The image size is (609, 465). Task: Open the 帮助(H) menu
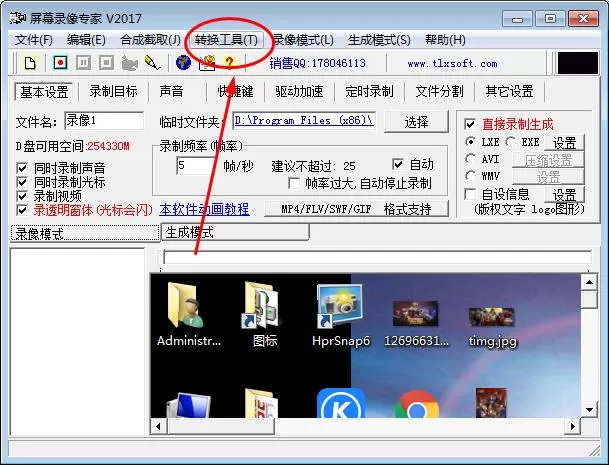tap(445, 40)
